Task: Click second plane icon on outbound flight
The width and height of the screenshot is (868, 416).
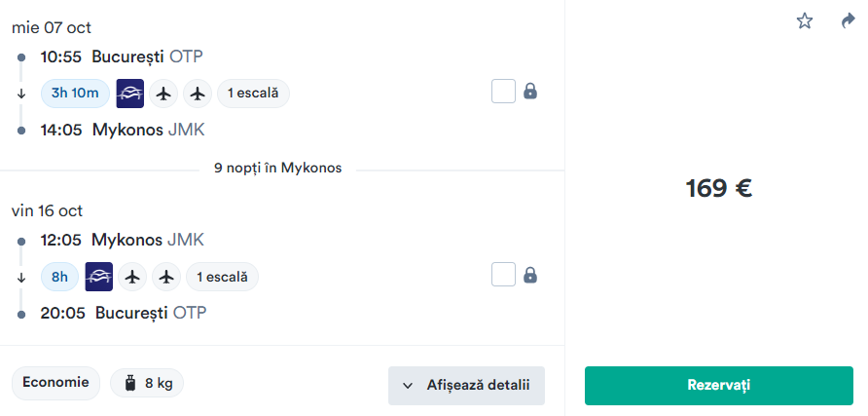Action: 198,94
